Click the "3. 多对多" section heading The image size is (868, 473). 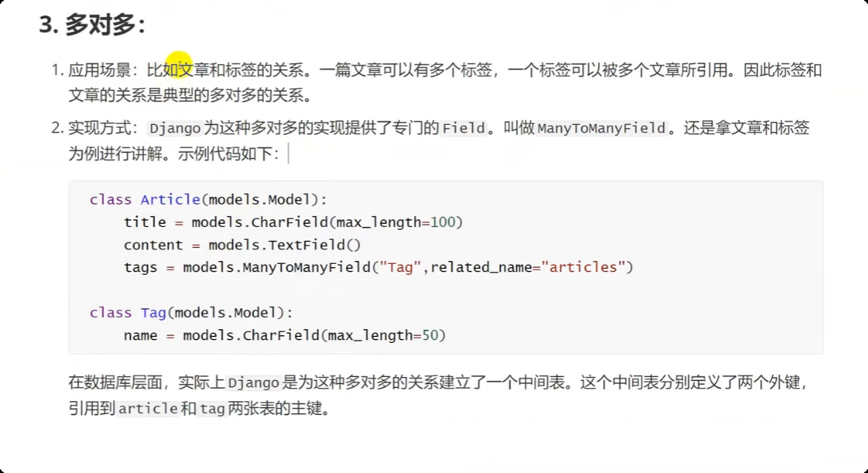point(92,25)
